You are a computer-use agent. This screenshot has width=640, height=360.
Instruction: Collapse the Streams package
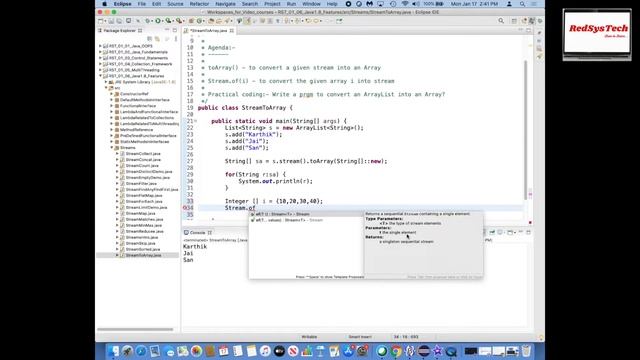tap(112, 148)
